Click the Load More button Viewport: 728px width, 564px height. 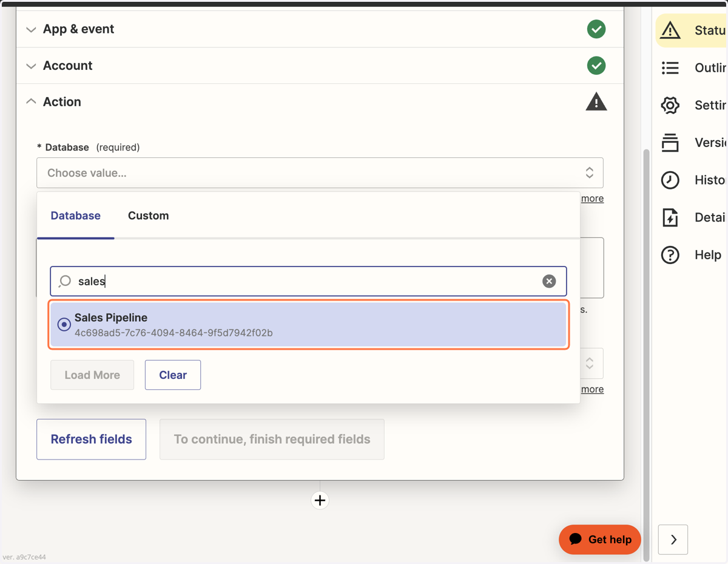(x=92, y=375)
